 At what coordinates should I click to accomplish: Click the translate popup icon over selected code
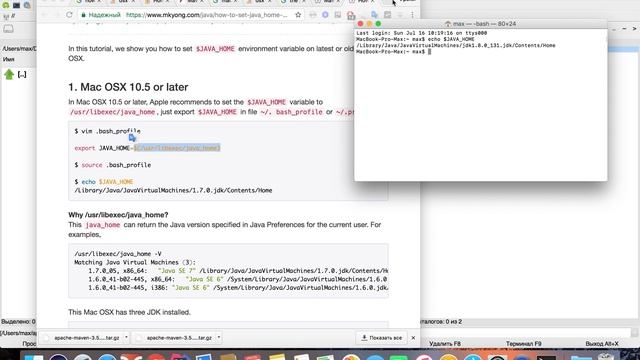pos(132,138)
